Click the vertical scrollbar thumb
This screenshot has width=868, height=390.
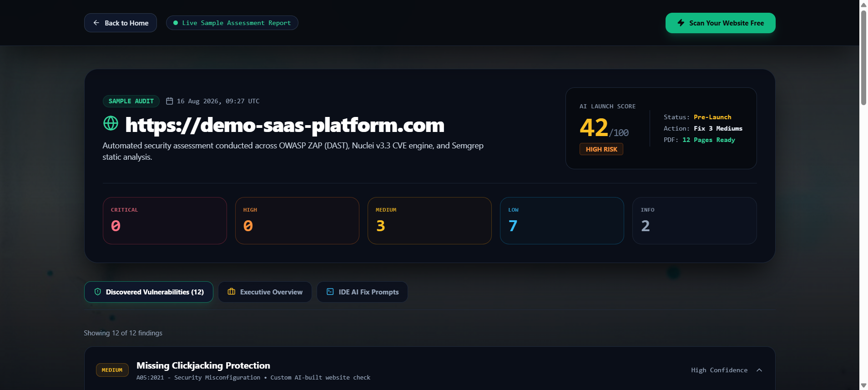click(x=863, y=58)
